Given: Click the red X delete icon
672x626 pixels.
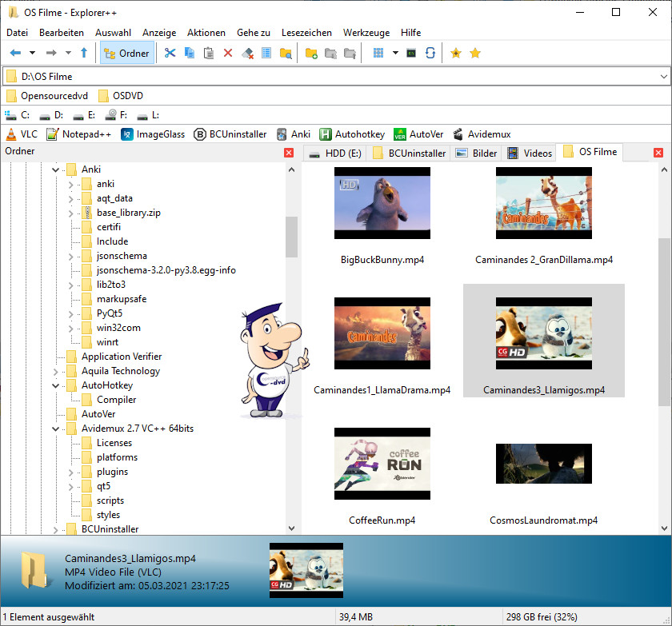Looking at the screenshot, I should tap(228, 53).
